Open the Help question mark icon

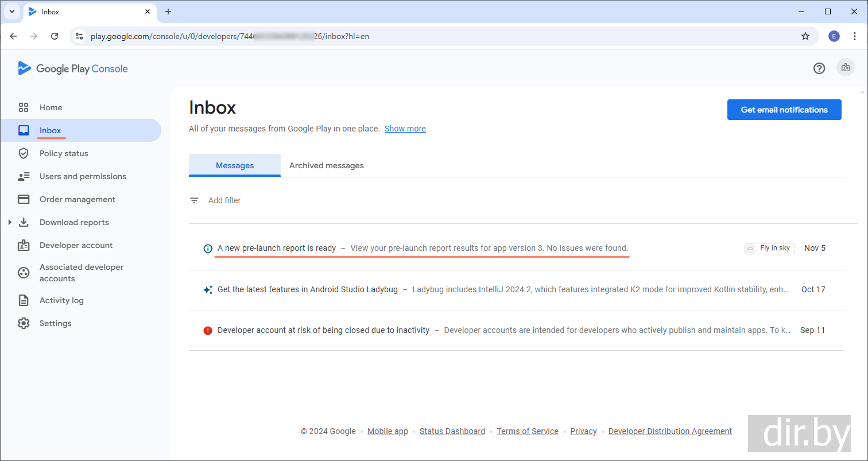click(819, 68)
